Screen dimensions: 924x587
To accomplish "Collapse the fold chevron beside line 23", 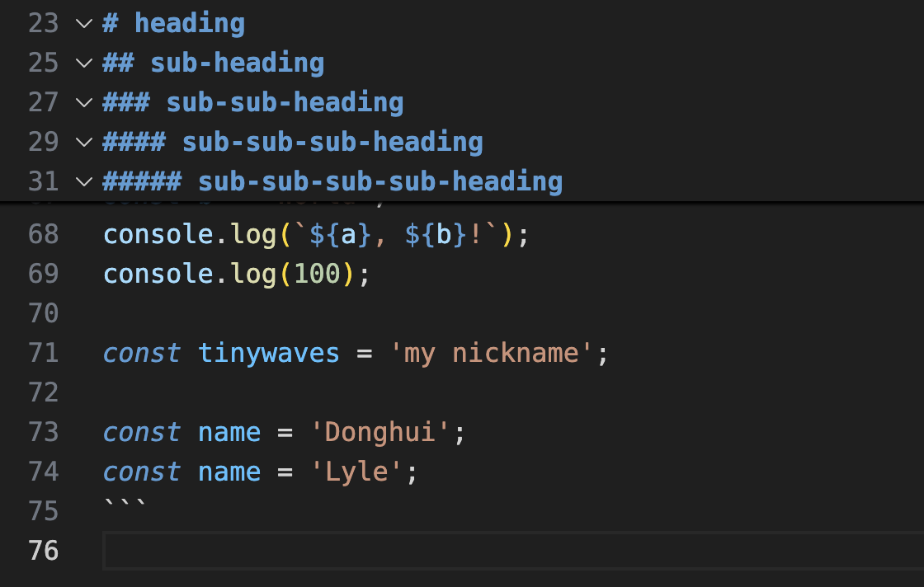I will pyautogui.click(x=83, y=23).
